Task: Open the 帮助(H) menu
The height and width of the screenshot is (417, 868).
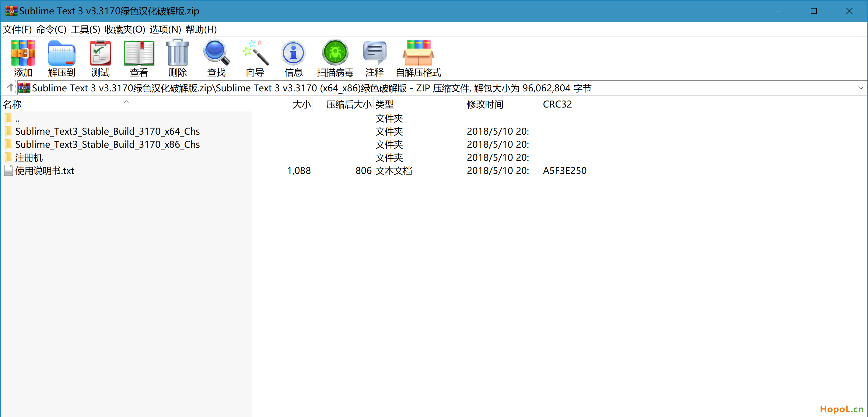Action: coord(201,29)
